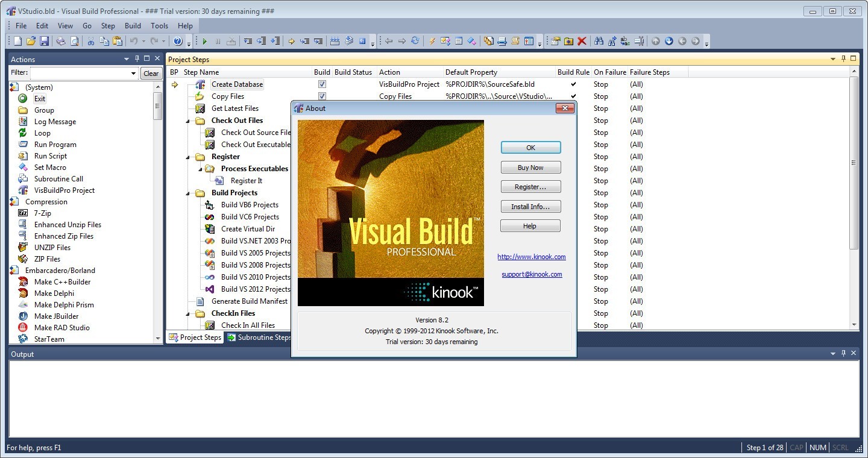The image size is (868, 458).
Task: Select the Make JBuilder action
Action: [55, 316]
